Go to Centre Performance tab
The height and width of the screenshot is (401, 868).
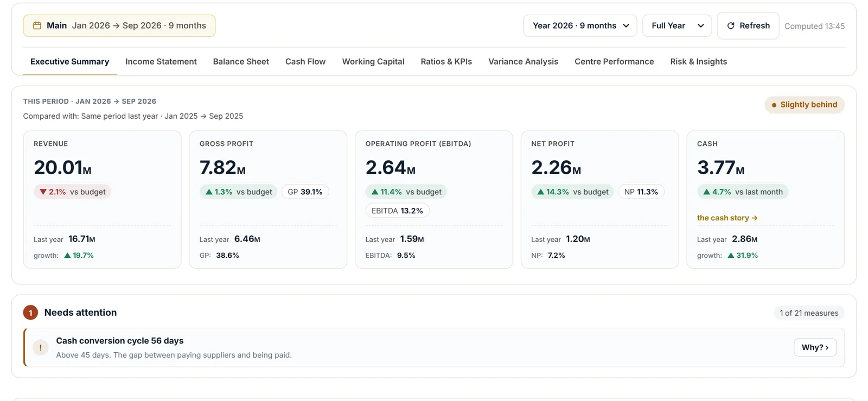(614, 61)
